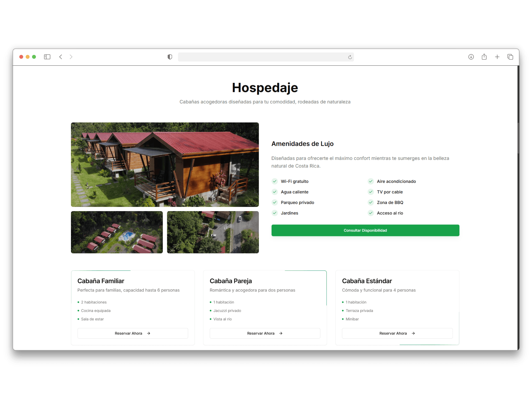Image resolution: width=532 pixels, height=399 pixels.
Task: Click the Zona de BBQ check icon
Action: (371, 202)
